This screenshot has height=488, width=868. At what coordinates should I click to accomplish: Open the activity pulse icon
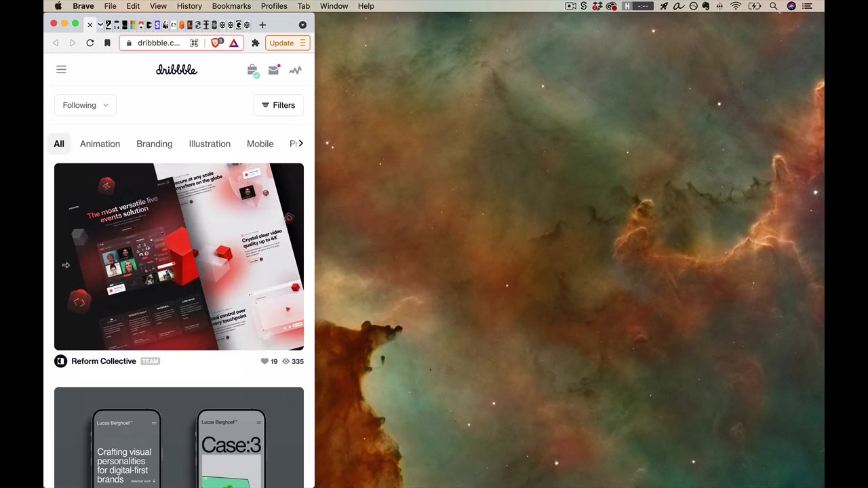(295, 70)
